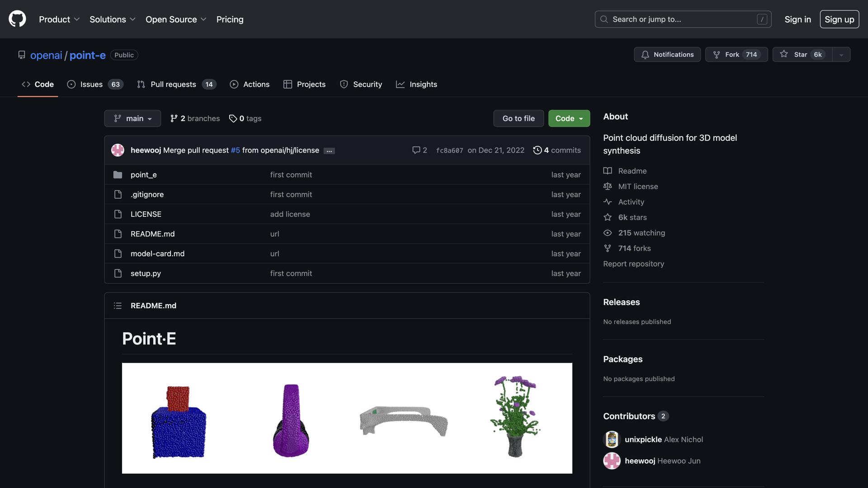Expand the Product menu
Image resolution: width=868 pixels, height=488 pixels.
pos(59,19)
